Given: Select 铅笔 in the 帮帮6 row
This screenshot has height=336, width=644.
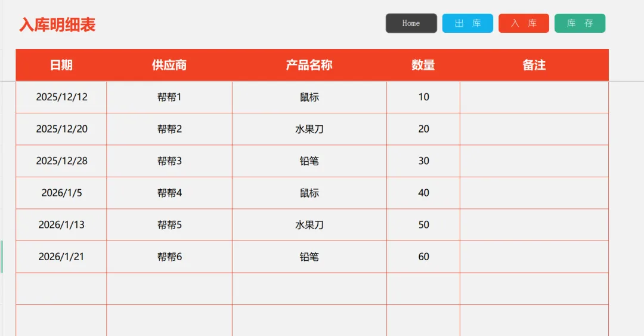Looking at the screenshot, I should [x=309, y=257].
